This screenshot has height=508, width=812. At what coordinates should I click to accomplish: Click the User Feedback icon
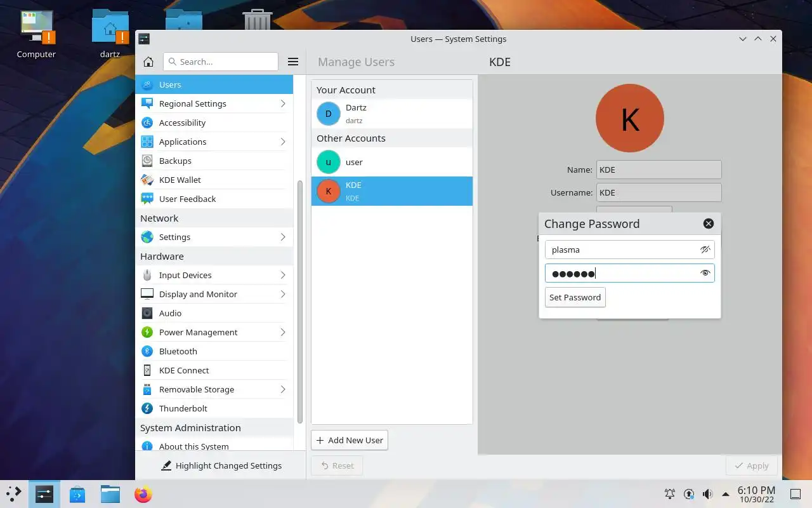pyautogui.click(x=147, y=199)
